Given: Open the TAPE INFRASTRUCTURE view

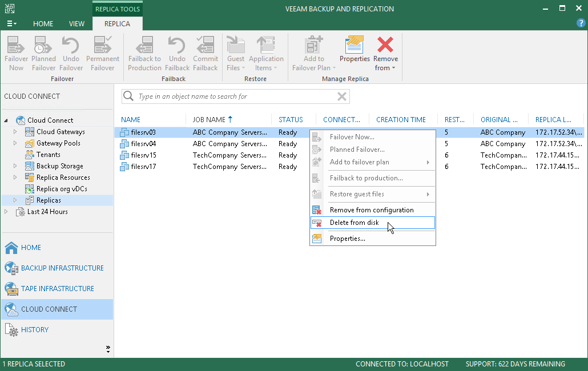Looking at the screenshot, I should pos(58,289).
